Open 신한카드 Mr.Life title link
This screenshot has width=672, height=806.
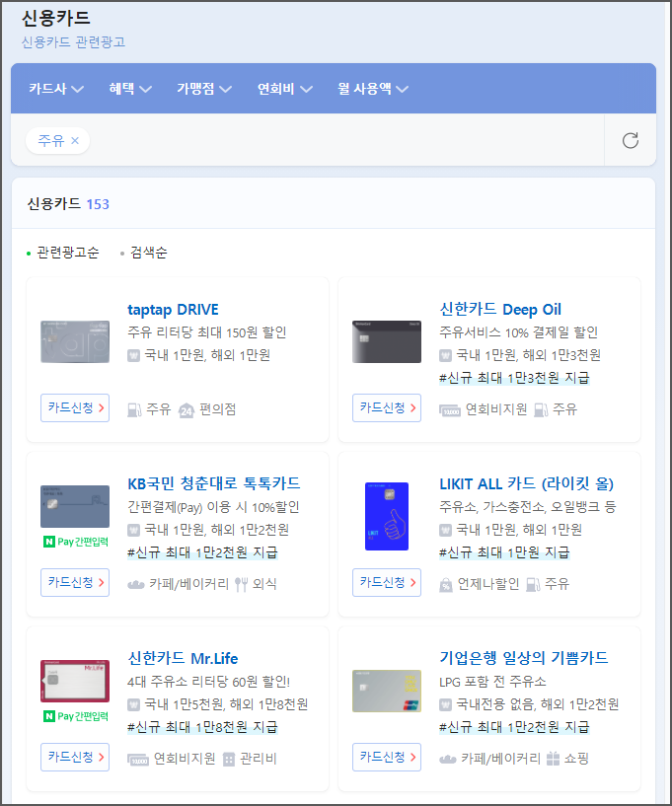coord(183,658)
